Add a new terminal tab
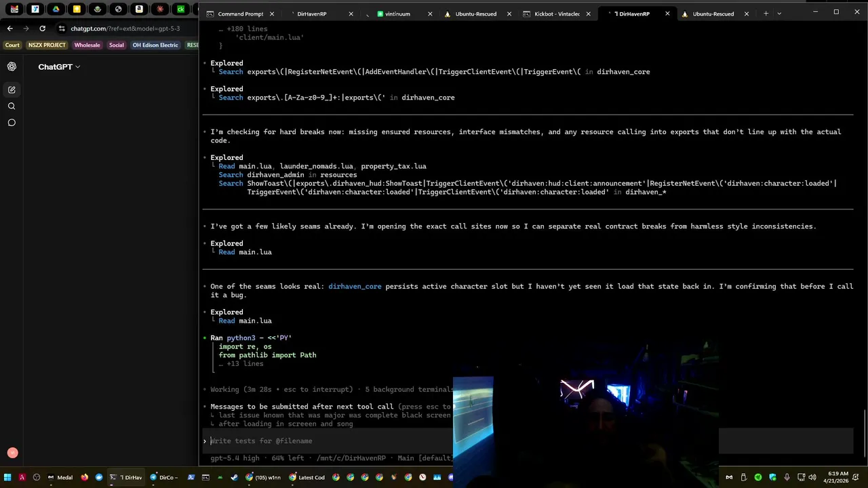868x488 pixels. pyautogui.click(x=766, y=14)
